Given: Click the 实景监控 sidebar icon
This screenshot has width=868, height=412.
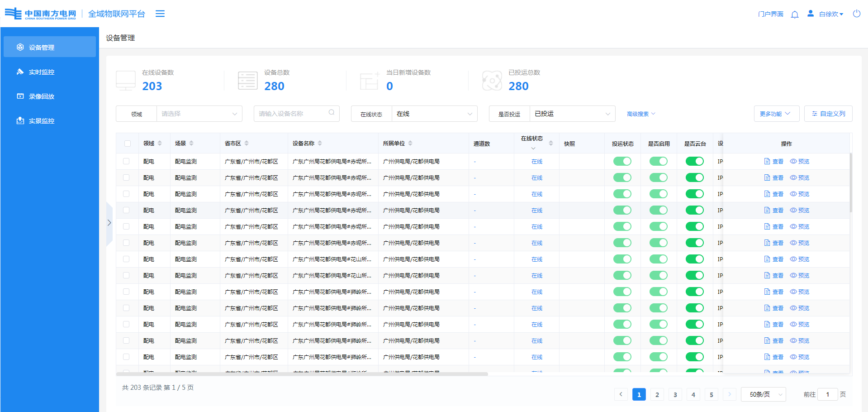Looking at the screenshot, I should click(20, 120).
